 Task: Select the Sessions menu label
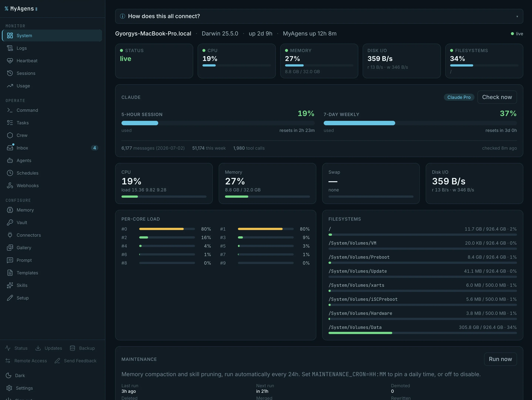click(x=26, y=73)
